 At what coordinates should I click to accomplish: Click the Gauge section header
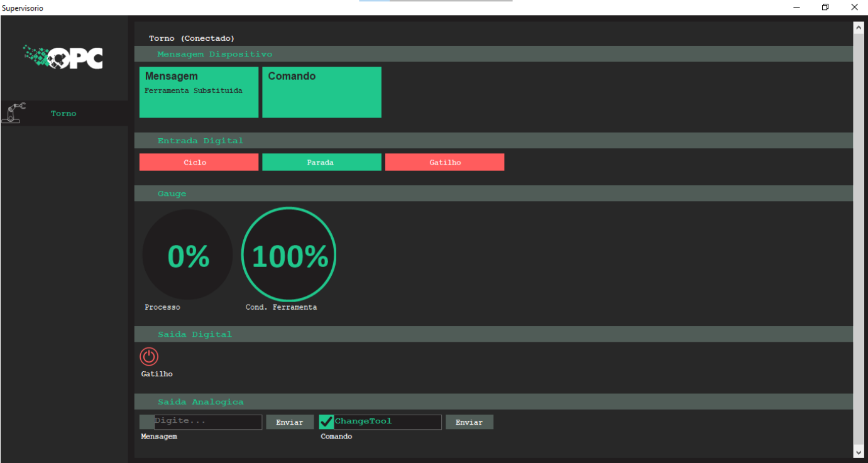pos(493,193)
